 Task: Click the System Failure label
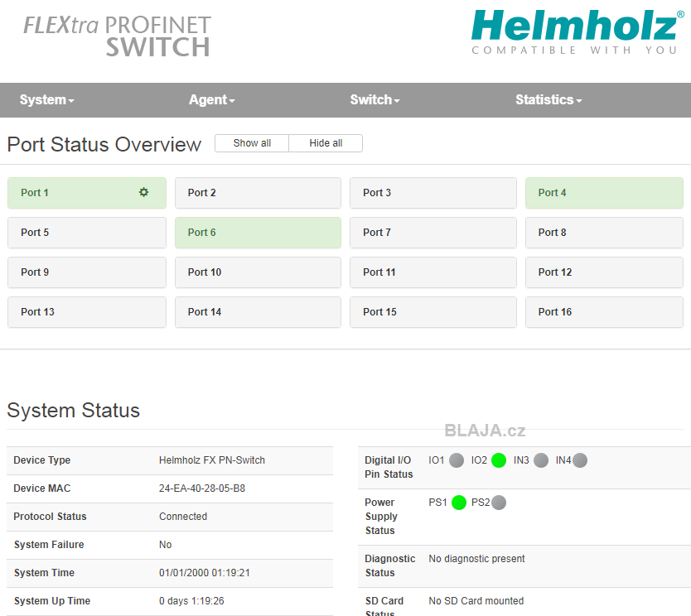point(49,545)
